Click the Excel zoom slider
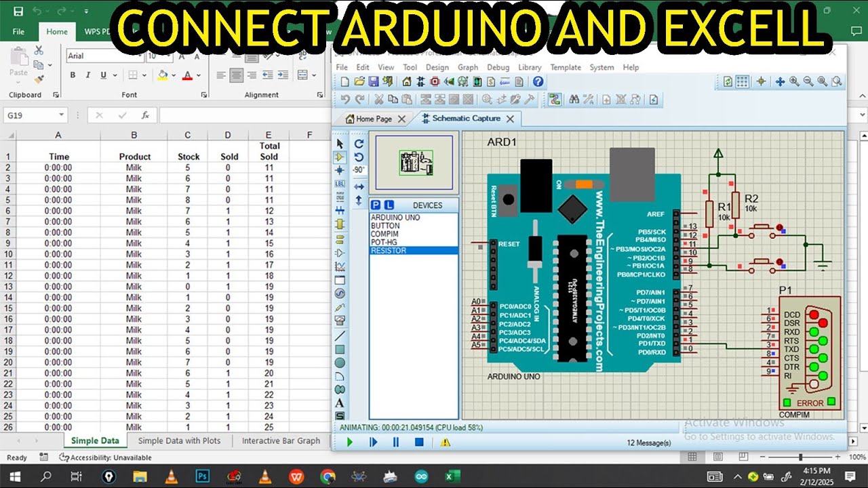 [x=801, y=457]
